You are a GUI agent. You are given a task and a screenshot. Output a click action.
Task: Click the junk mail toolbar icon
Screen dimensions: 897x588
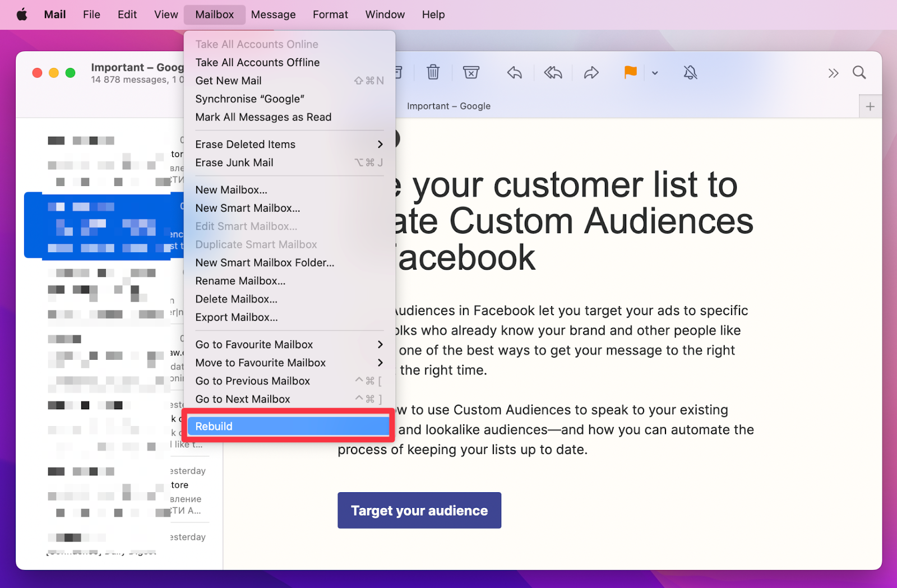(x=471, y=72)
